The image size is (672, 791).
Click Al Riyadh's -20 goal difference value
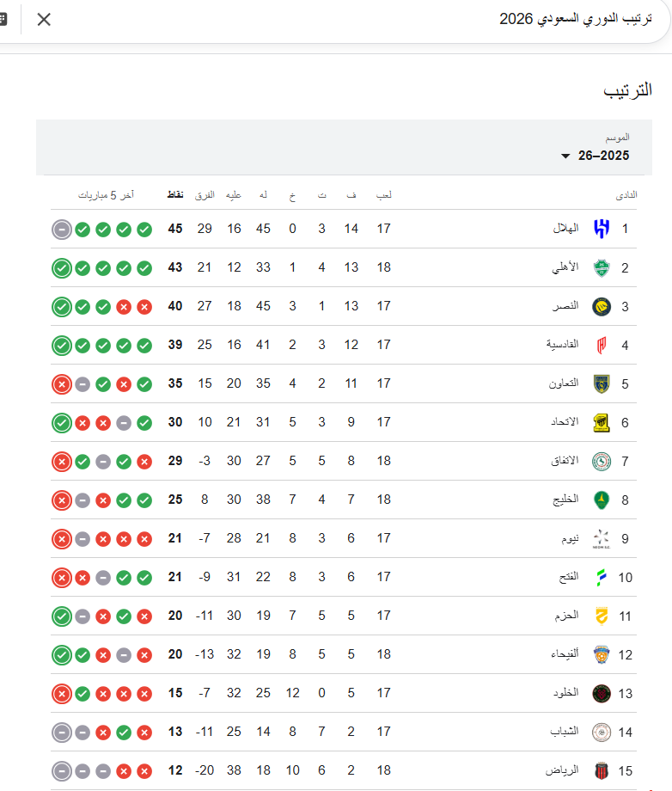(x=204, y=770)
